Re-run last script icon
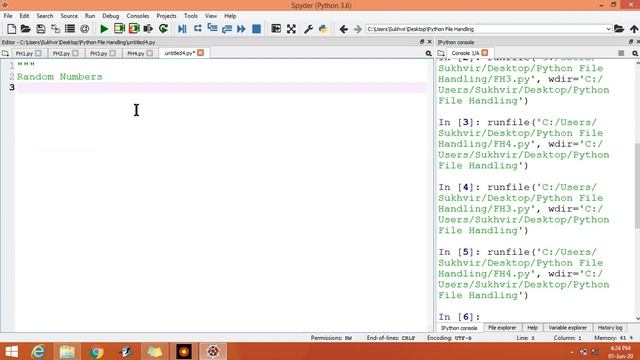 [x=163, y=29]
